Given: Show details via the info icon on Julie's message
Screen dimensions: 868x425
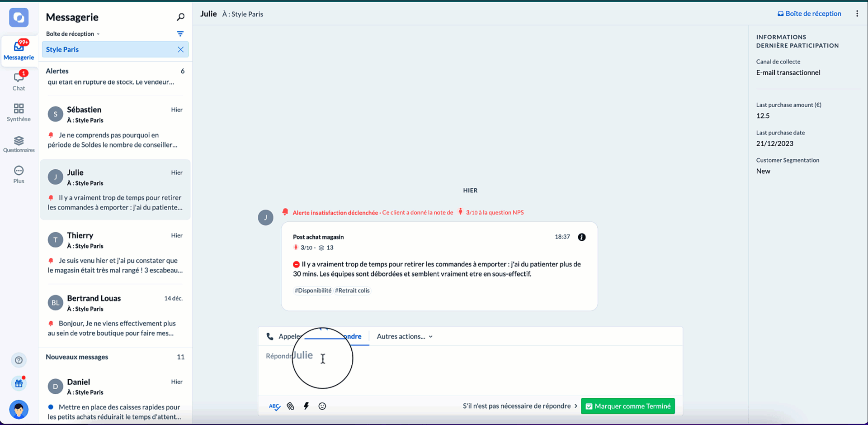Looking at the screenshot, I should pyautogui.click(x=582, y=237).
